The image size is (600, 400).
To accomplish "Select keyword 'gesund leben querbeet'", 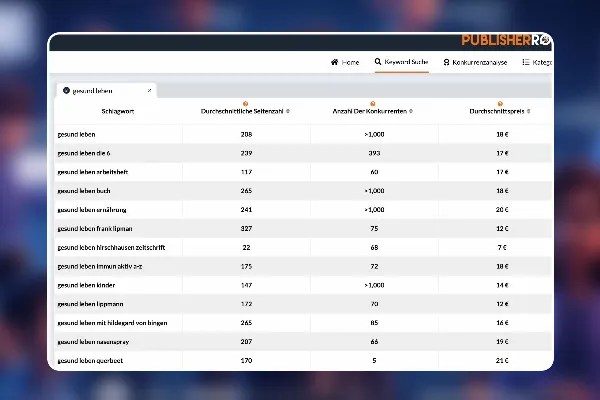I will [x=90, y=361].
